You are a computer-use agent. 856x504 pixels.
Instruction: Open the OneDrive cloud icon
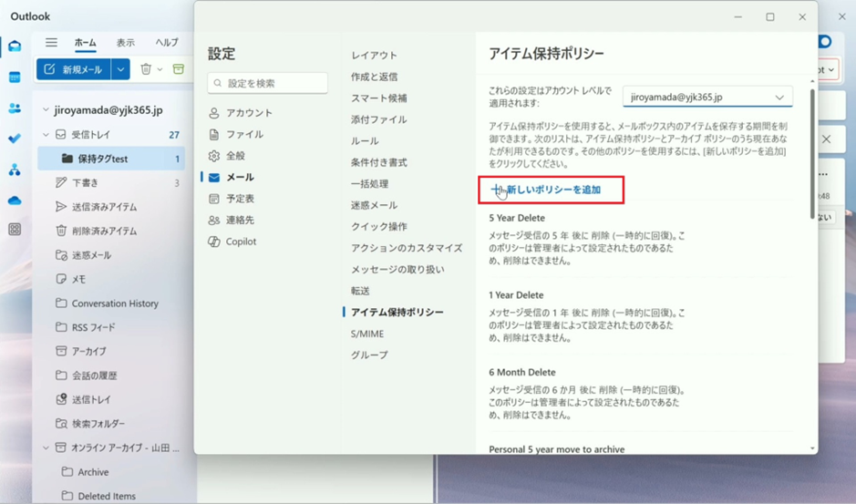(15, 201)
